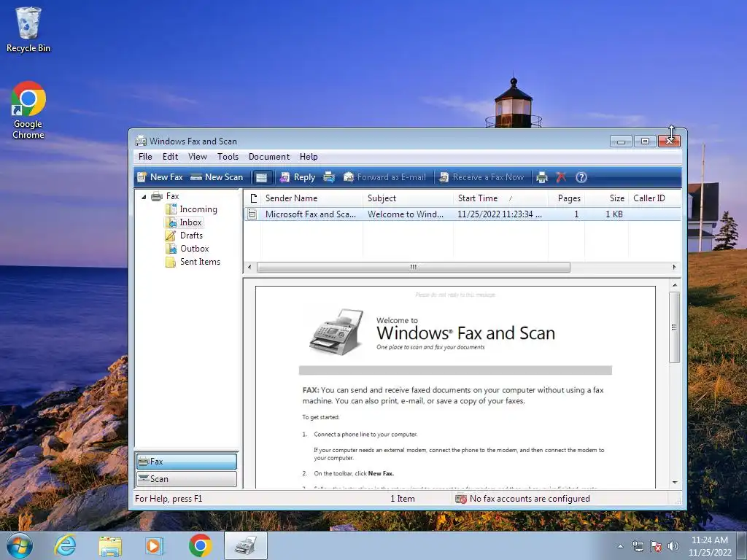Image resolution: width=747 pixels, height=560 pixels.
Task: Click 'No fax accounts are configured' status text
Action: 530,499
